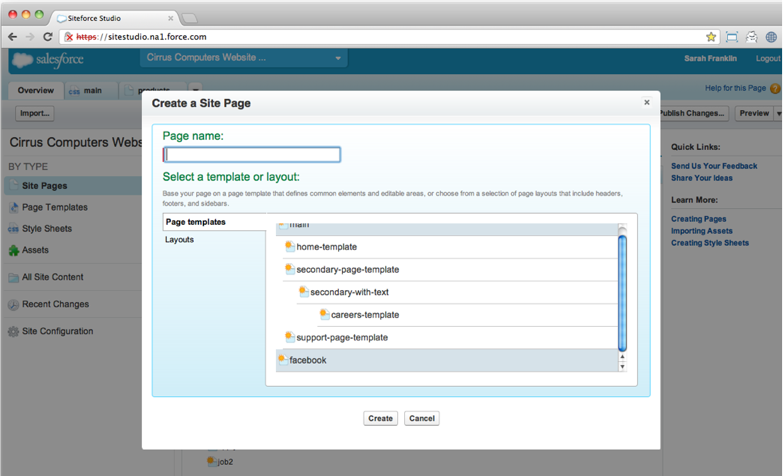Screen dimensions: 783x476
Task: Click the globe extension icon in browser toolbar
Action: pyautogui.click(x=771, y=36)
